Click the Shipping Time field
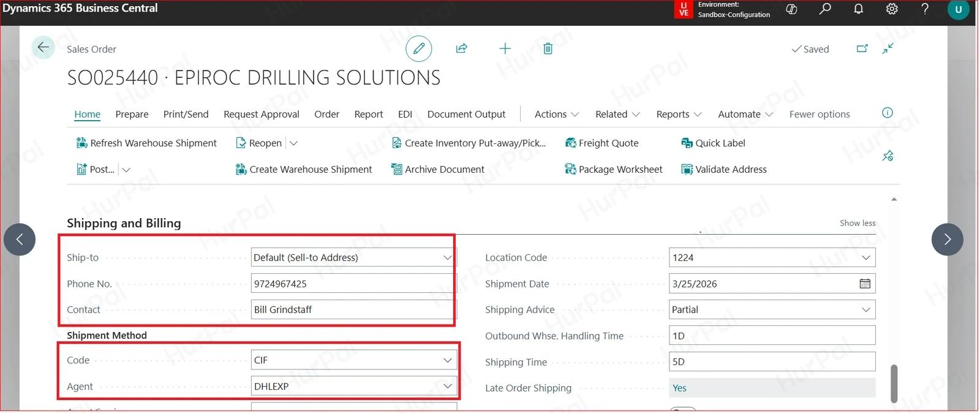This screenshot has width=980, height=413. [772, 362]
